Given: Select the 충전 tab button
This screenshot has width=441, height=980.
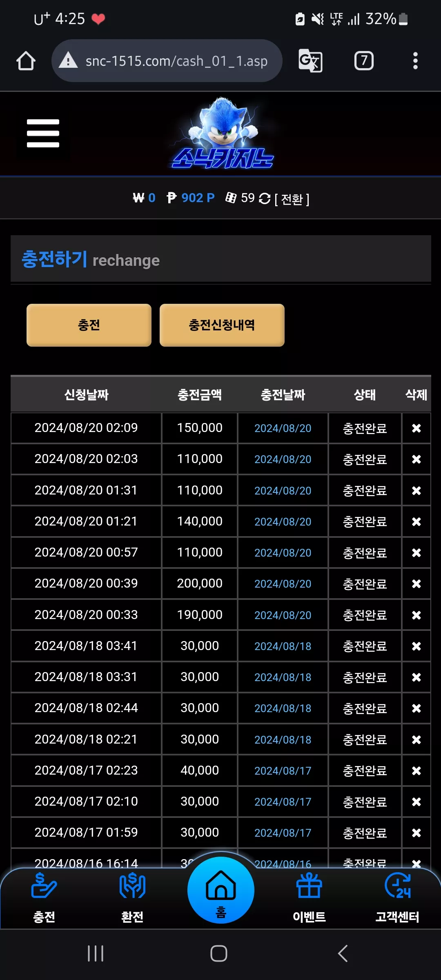Looking at the screenshot, I should tap(89, 325).
